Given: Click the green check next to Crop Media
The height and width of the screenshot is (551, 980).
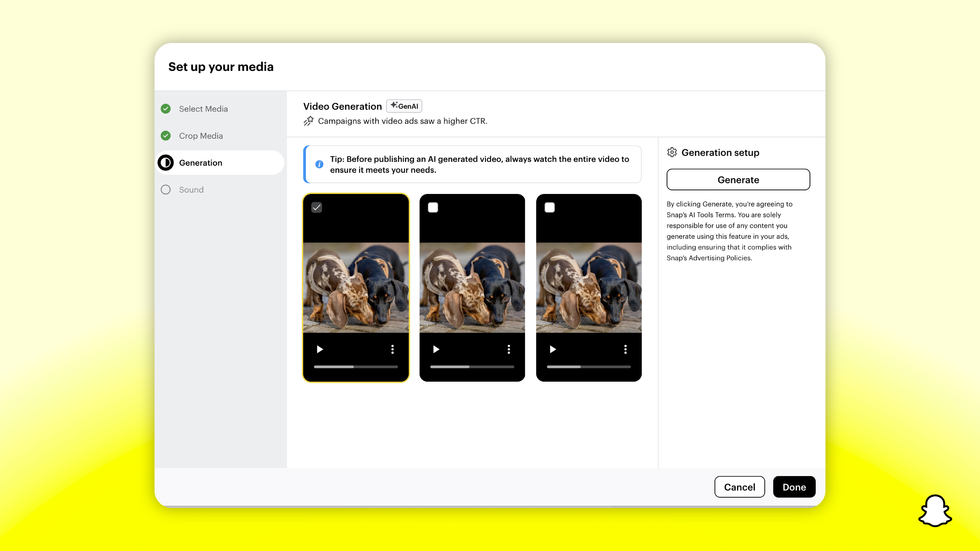Looking at the screenshot, I should (165, 136).
